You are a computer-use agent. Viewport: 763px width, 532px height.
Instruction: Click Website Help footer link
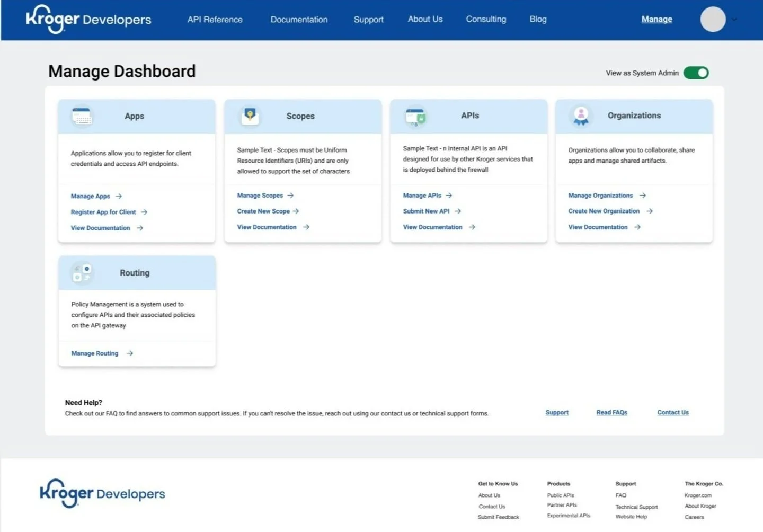(632, 517)
